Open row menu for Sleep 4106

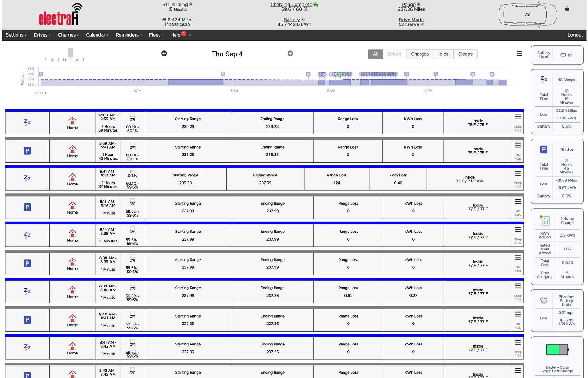pyautogui.click(x=518, y=173)
